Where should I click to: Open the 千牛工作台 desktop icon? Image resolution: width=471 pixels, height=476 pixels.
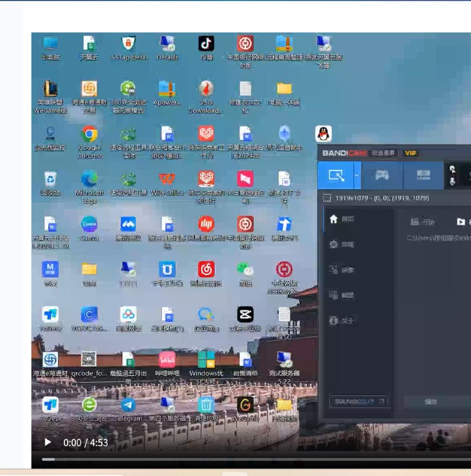[x=167, y=274]
